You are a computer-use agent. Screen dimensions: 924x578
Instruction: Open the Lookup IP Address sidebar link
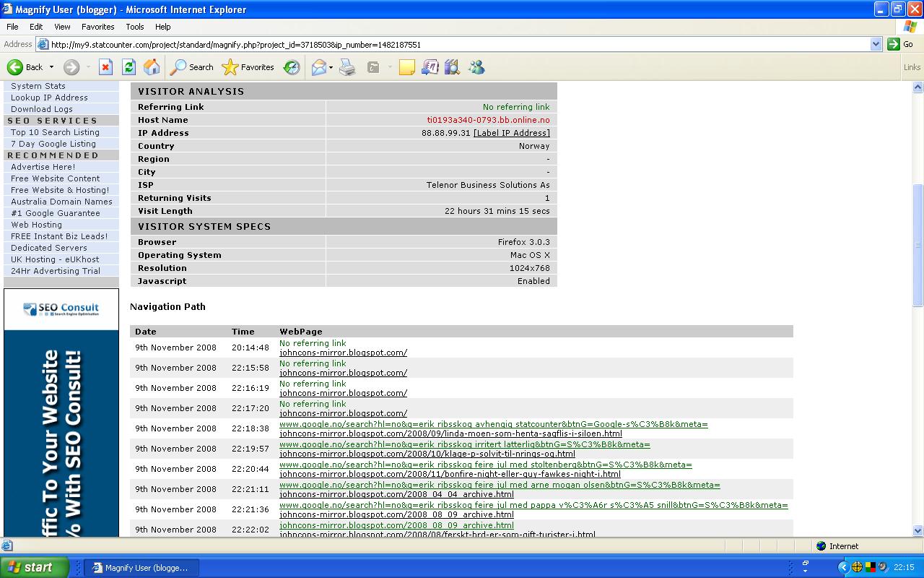click(49, 98)
